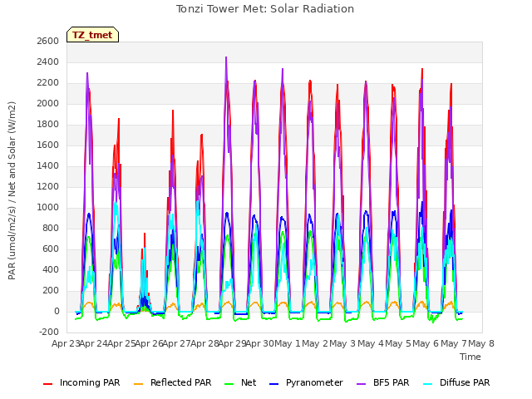Click the PAR y-axis title
Screen dimensions: 532x399
[x=12, y=190]
